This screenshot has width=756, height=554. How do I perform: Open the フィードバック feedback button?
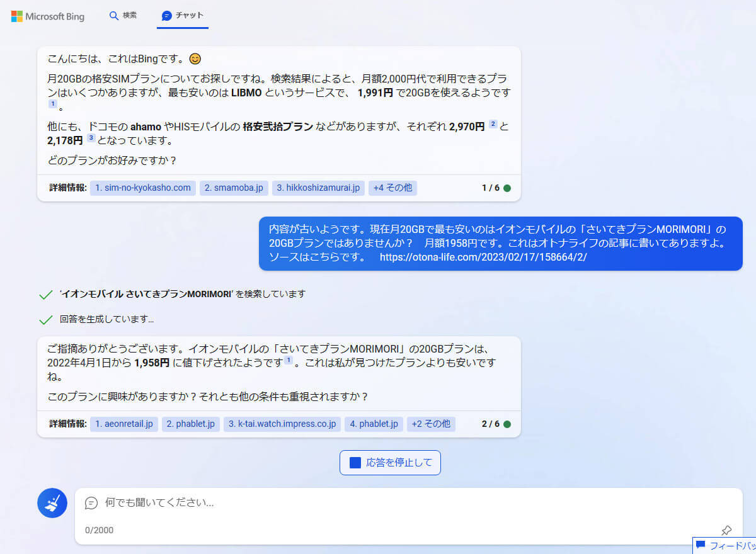[x=724, y=545]
